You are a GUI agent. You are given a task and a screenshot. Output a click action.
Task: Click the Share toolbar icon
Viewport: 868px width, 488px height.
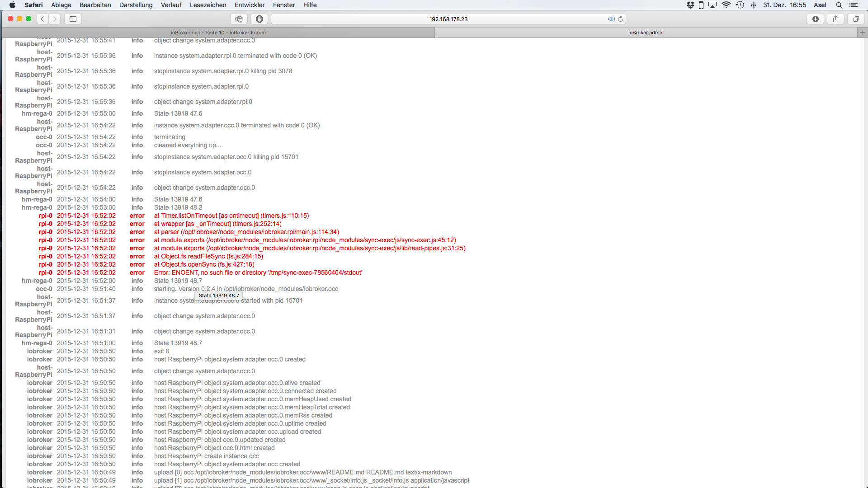point(835,19)
